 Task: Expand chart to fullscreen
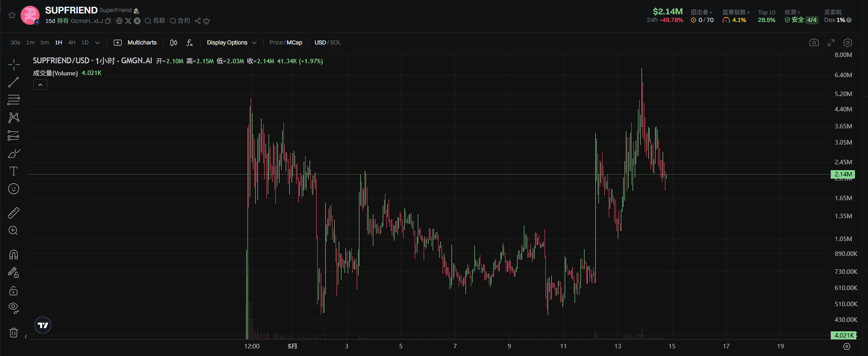pyautogui.click(x=831, y=43)
